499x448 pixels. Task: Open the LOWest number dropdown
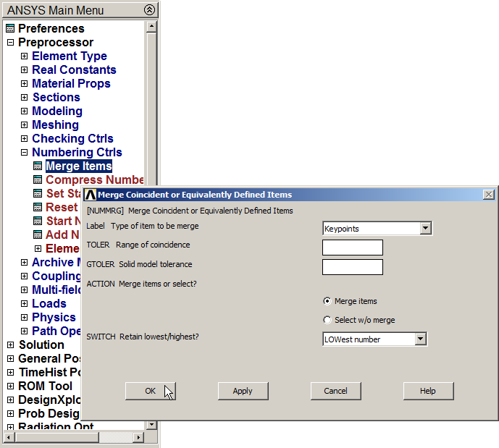(420, 339)
